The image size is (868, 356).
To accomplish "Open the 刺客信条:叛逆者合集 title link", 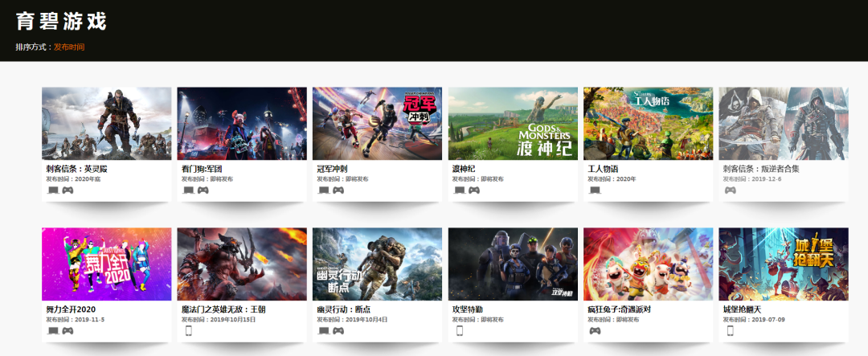I will coord(761,169).
